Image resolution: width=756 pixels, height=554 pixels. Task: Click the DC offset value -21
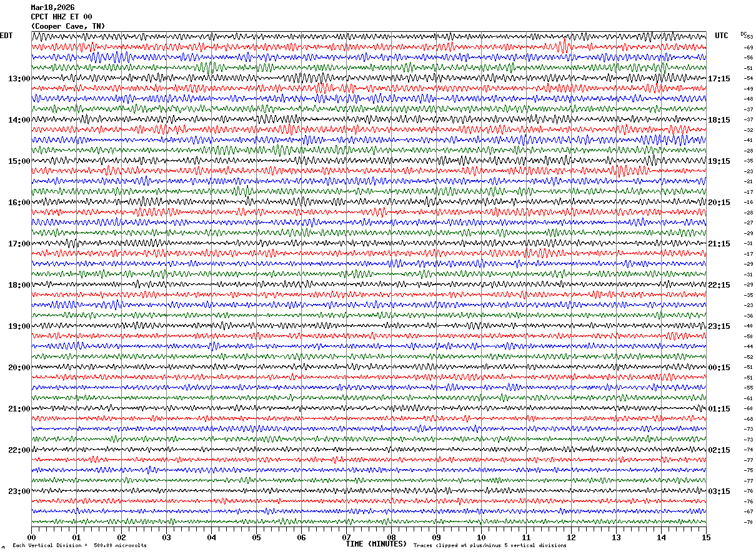[x=748, y=181]
